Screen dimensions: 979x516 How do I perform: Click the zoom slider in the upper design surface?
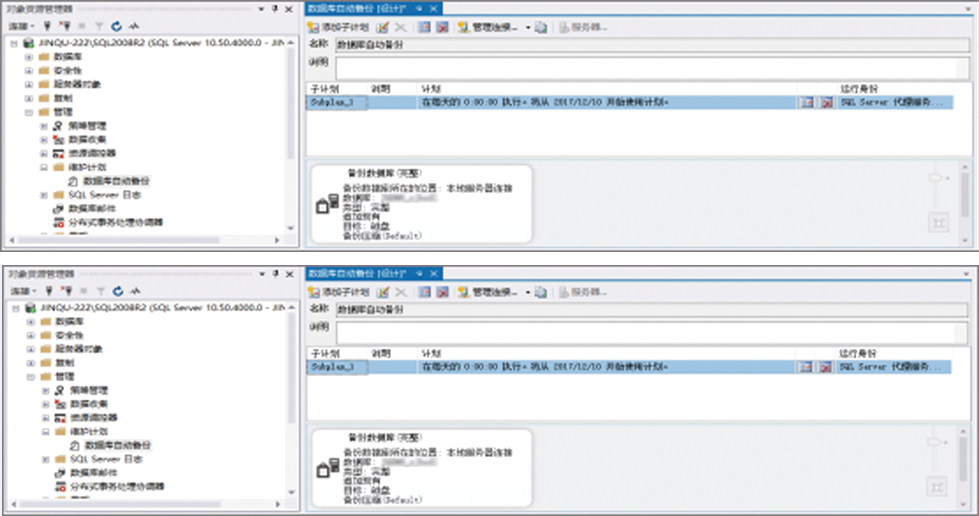pyautogui.click(x=937, y=177)
